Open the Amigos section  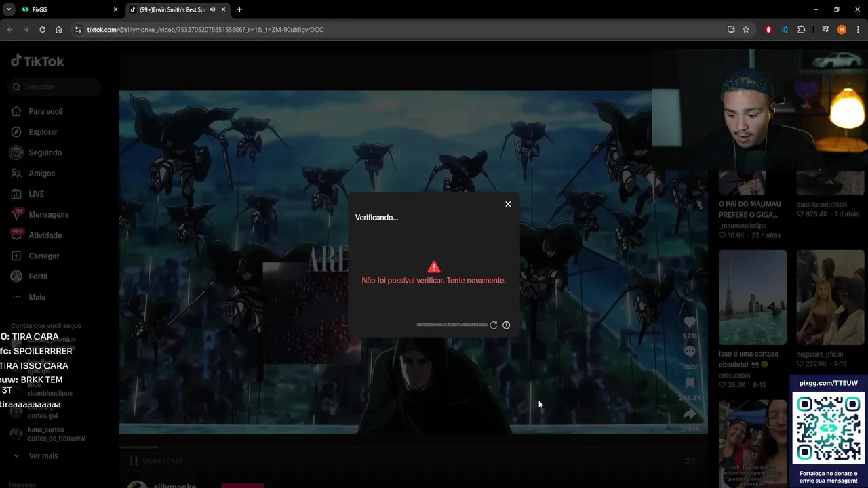[x=41, y=174]
